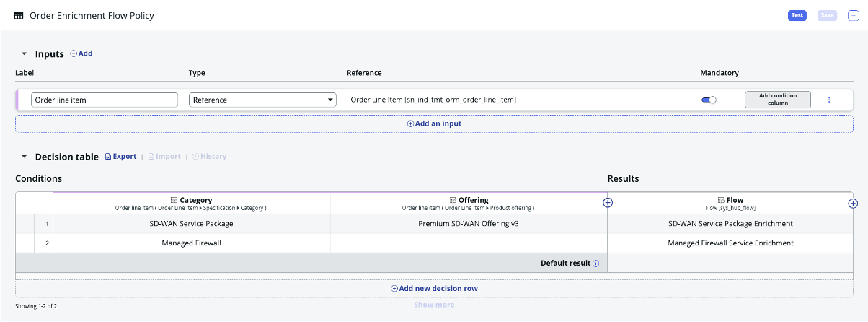Click the Import option

coord(164,156)
